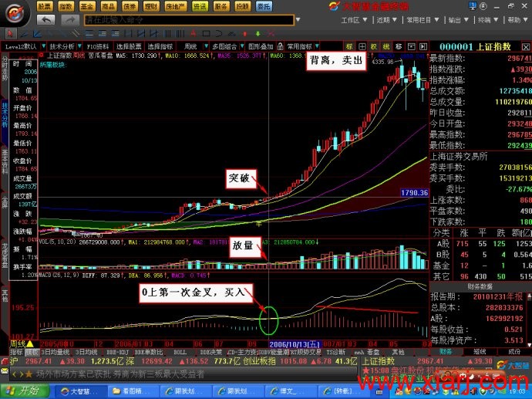This screenshot has width=532, height=399.
Task: Click the yellow-green 资讯 button
Action: click(x=200, y=6)
